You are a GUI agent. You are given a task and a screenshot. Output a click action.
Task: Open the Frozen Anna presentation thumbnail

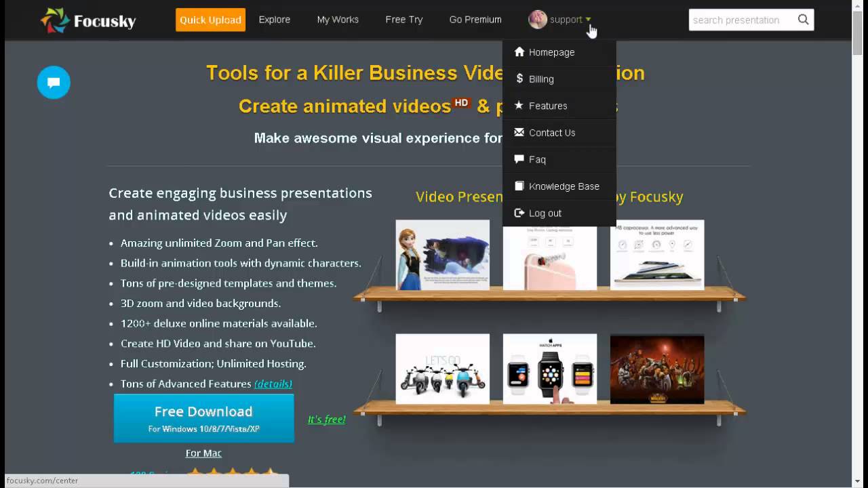click(x=443, y=255)
